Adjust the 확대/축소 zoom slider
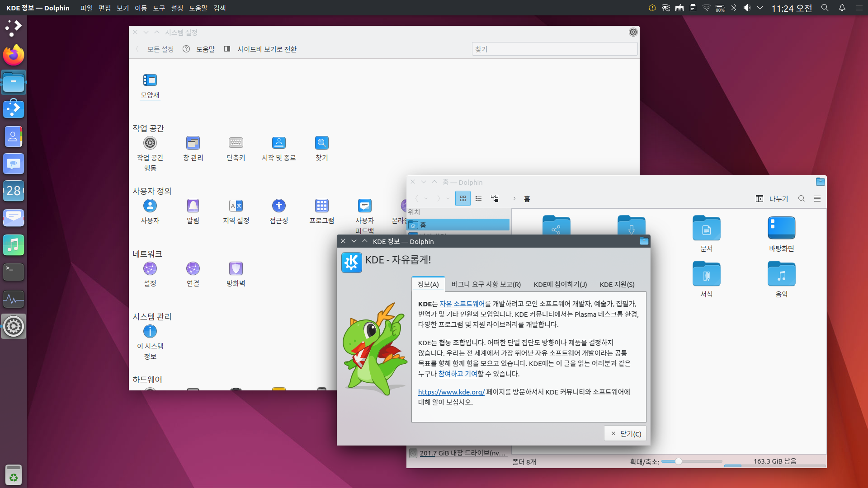The width and height of the screenshot is (868, 488). (678, 461)
